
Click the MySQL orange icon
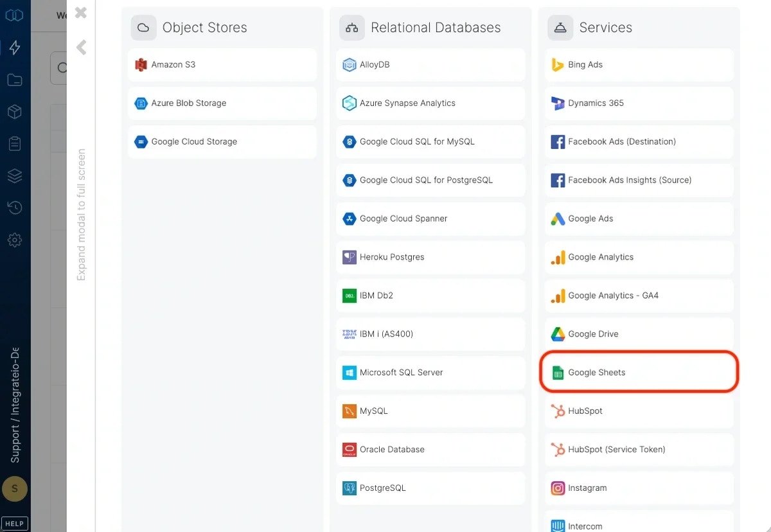[350, 411]
